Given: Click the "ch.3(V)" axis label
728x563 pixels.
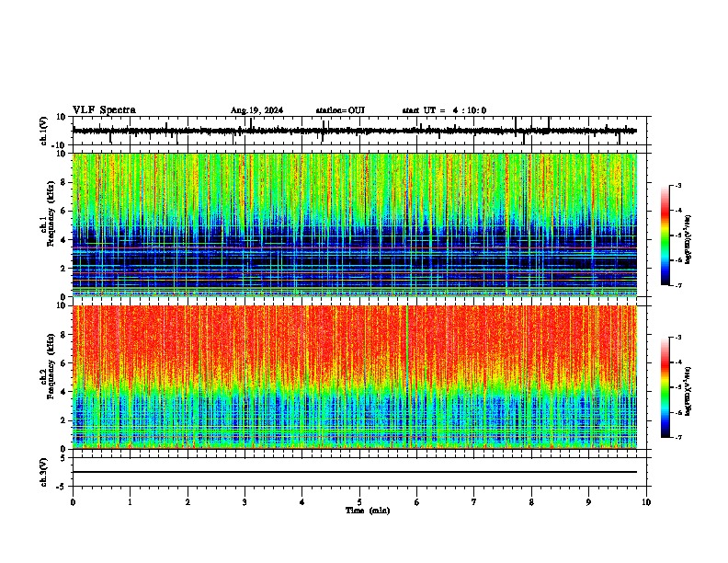Looking at the screenshot, I should (44, 473).
